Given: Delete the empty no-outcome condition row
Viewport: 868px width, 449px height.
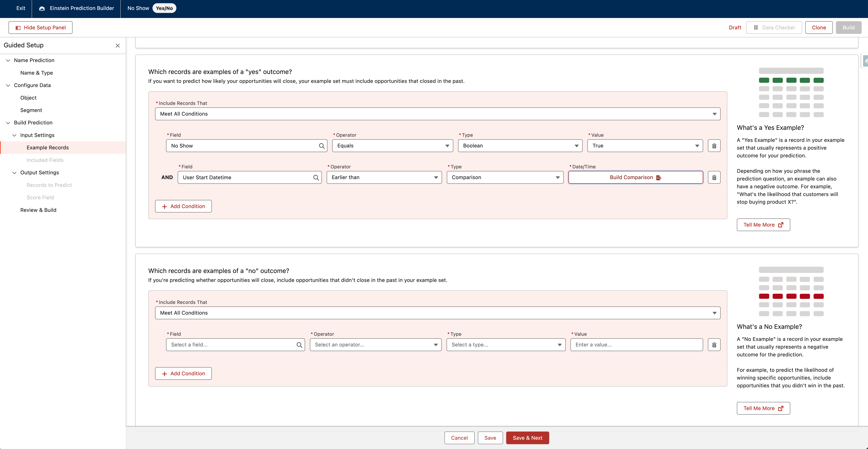Looking at the screenshot, I should 714,345.
